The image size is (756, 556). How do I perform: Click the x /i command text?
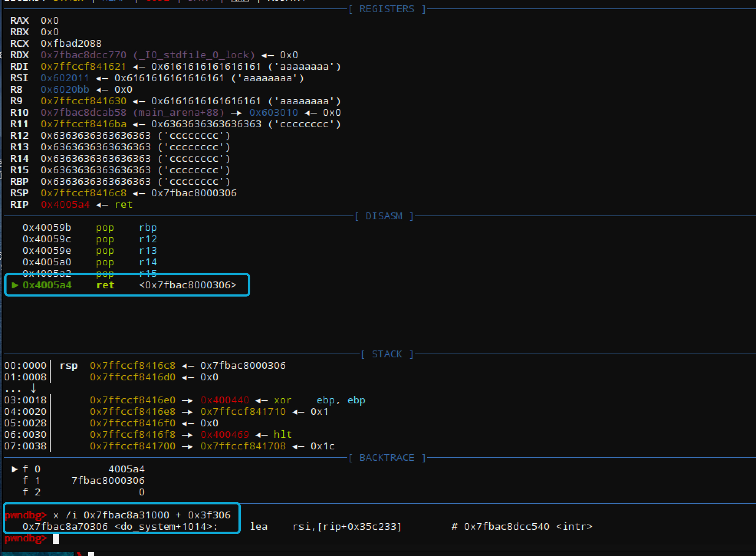142,515
